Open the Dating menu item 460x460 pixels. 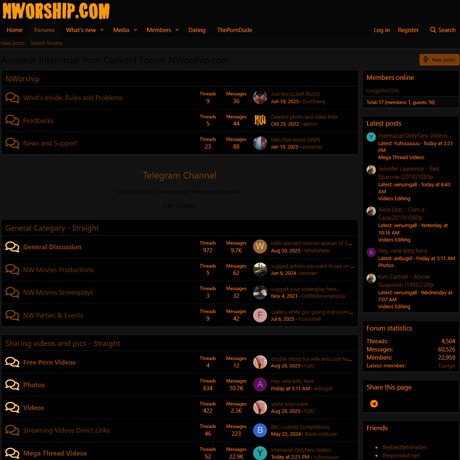click(197, 30)
